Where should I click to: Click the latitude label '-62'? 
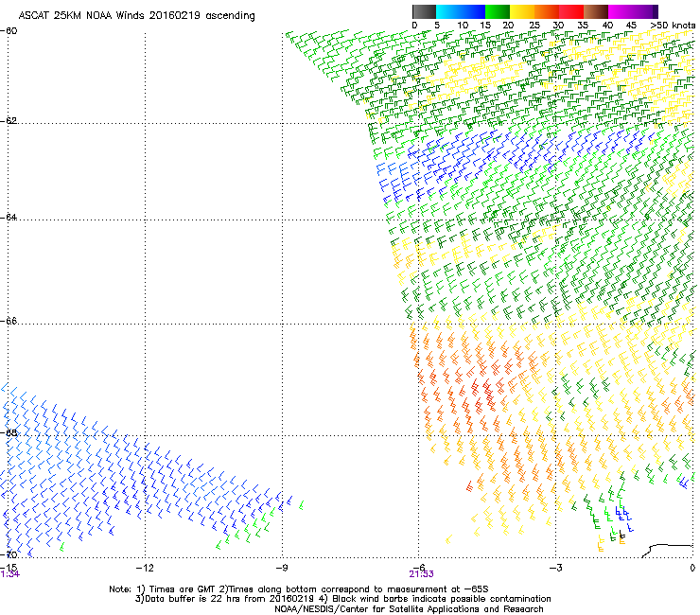[x=9, y=120]
